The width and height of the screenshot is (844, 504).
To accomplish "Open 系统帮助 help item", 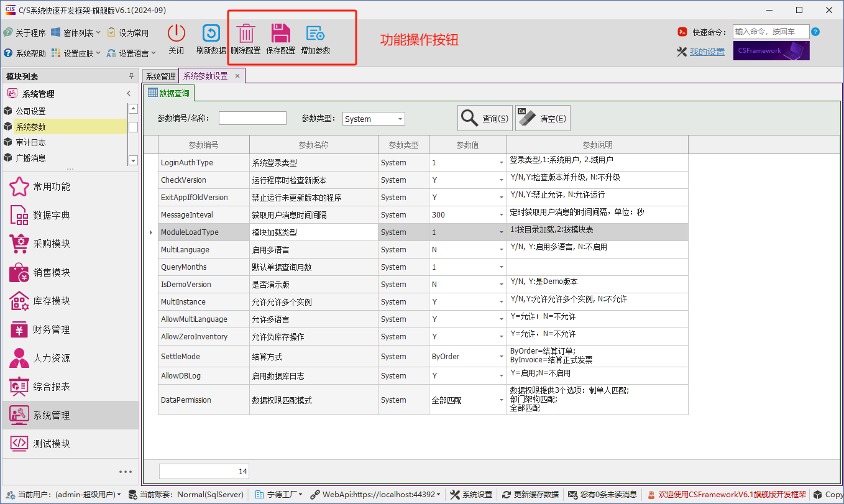I will coord(25,53).
